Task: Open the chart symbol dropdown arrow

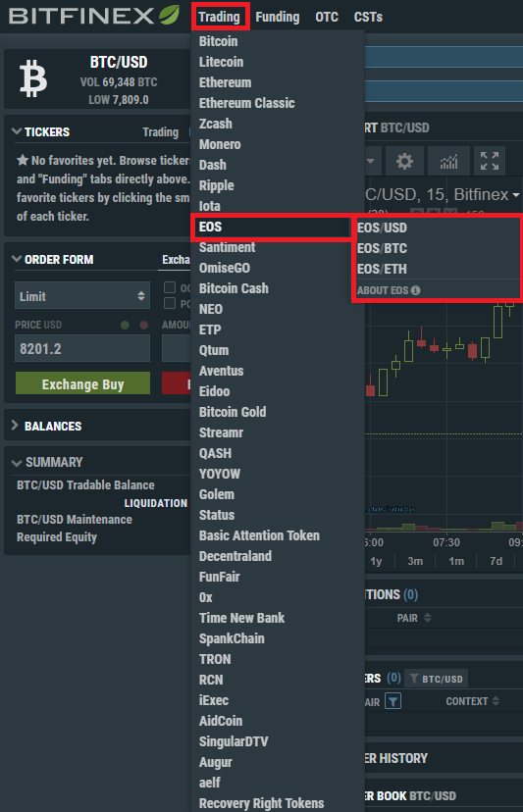Action: [516, 195]
